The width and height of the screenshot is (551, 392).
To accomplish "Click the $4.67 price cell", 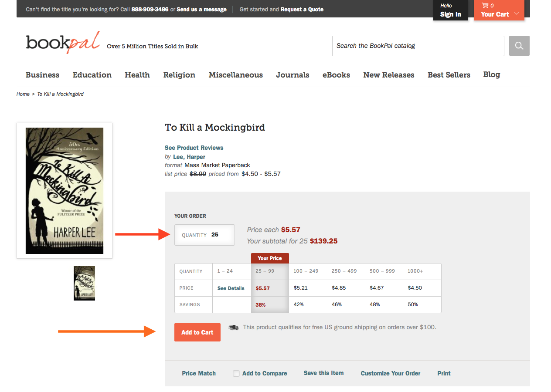I will pos(377,288).
